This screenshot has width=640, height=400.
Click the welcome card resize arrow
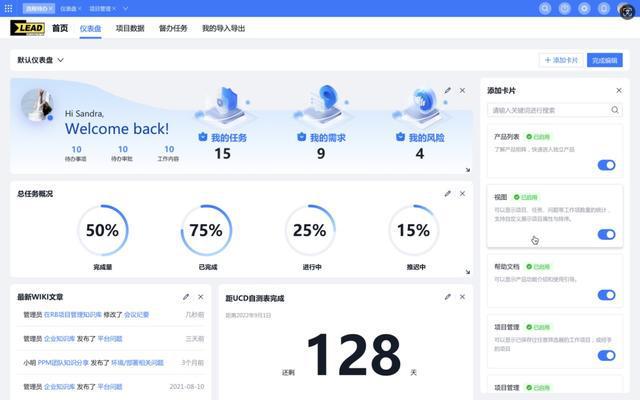(x=468, y=169)
